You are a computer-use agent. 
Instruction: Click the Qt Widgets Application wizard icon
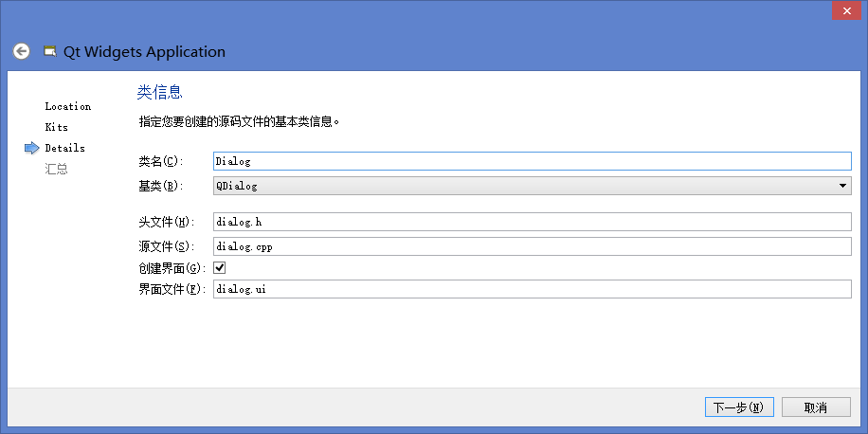[x=50, y=51]
